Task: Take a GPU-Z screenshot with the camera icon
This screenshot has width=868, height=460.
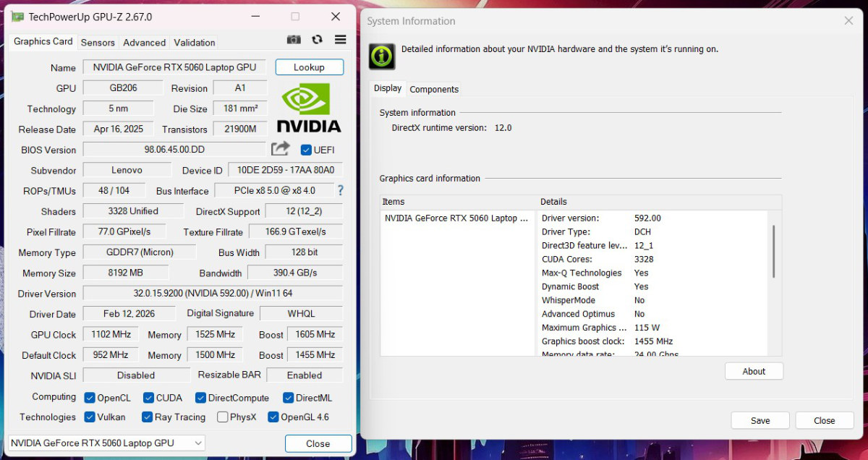Action: click(x=294, y=40)
